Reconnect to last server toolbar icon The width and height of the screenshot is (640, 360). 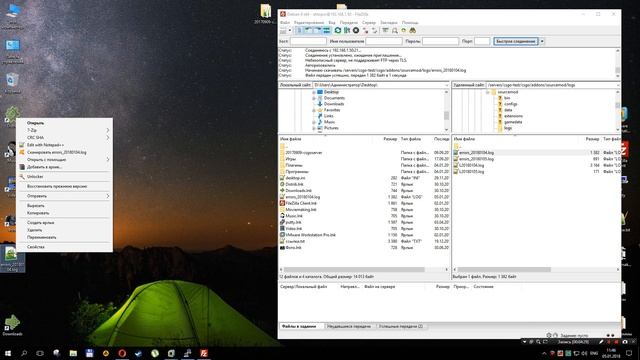(x=374, y=31)
